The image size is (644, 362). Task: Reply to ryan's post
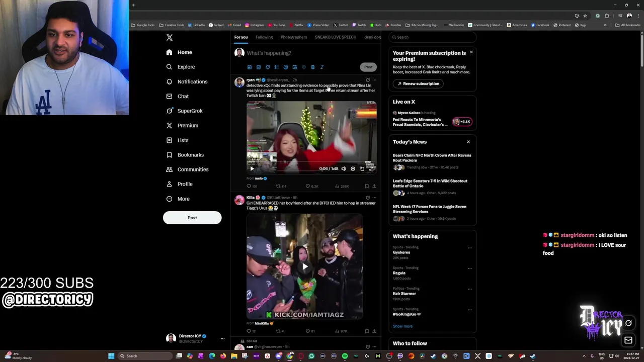click(x=252, y=186)
